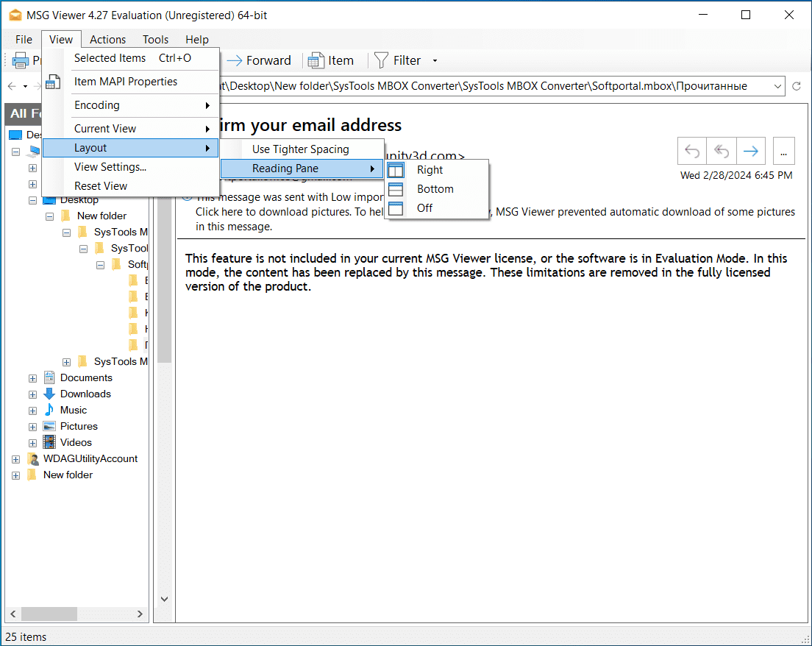
Task: Open the Tools menu
Action: 155,40
